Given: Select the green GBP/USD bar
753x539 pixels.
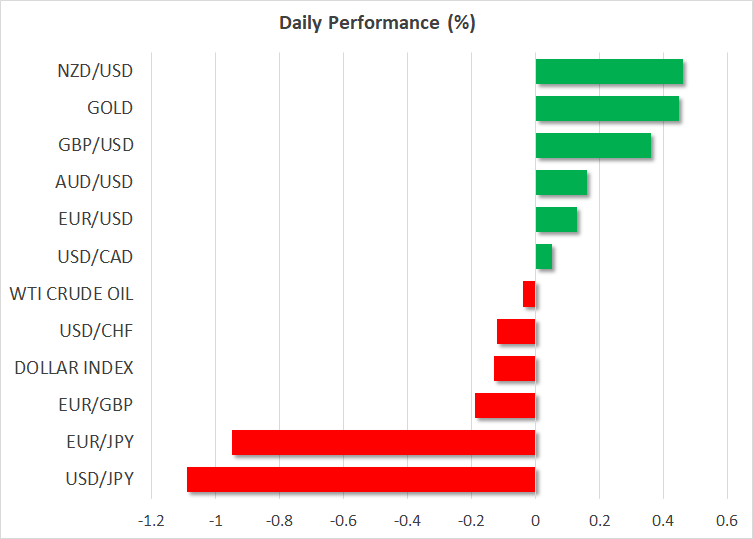Looking at the screenshot, I should click(593, 145).
